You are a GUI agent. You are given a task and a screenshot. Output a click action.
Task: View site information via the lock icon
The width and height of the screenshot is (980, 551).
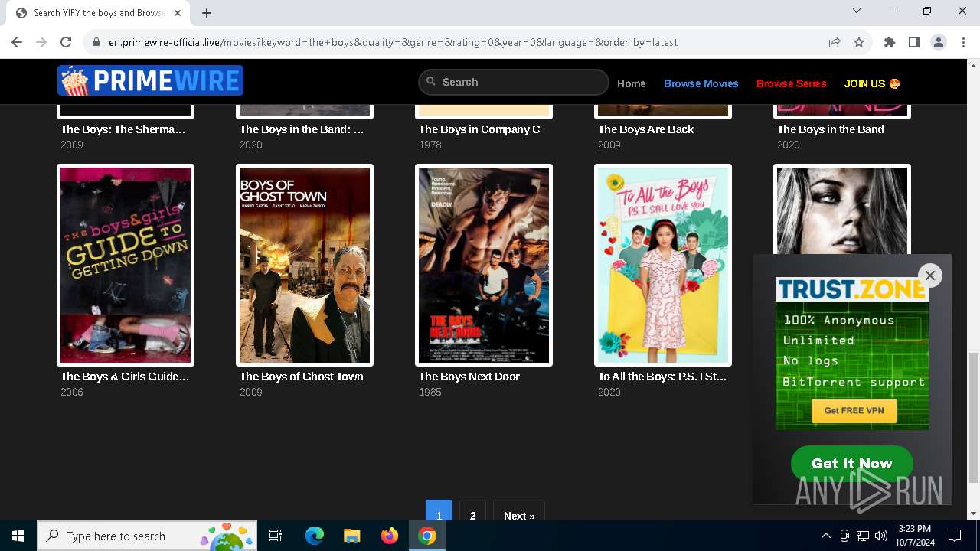[x=96, y=42]
